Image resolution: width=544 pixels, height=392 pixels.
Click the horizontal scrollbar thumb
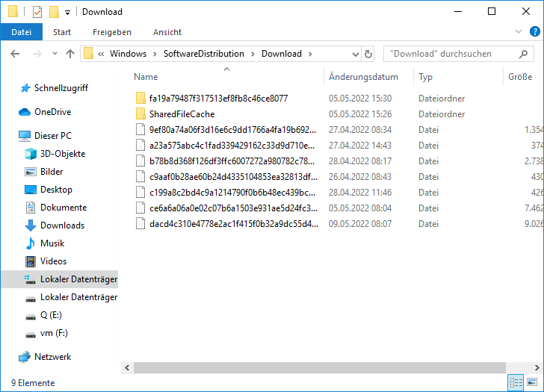320,368
